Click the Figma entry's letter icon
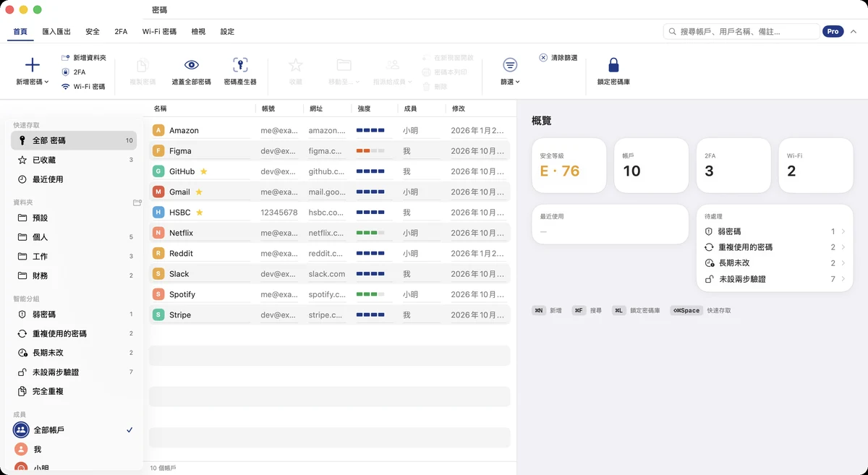Image resolution: width=868 pixels, height=475 pixels. 158,150
